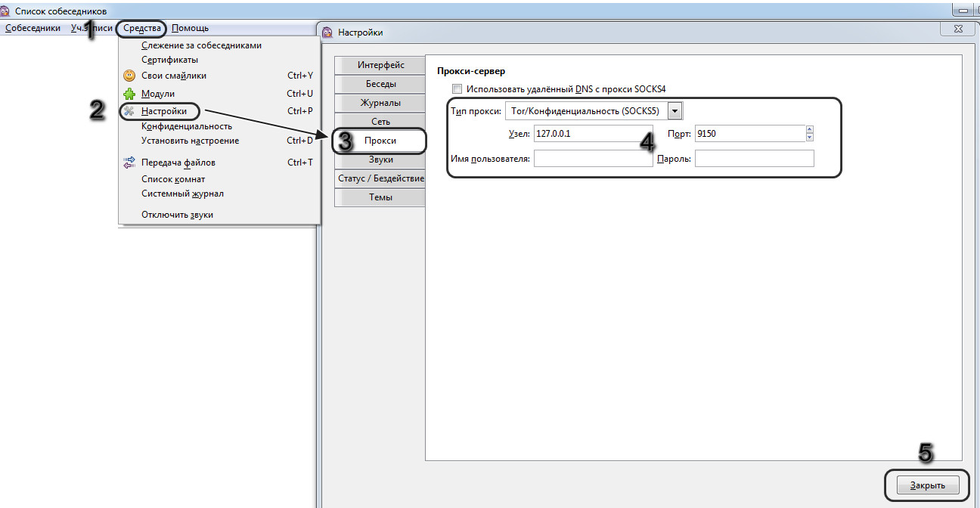Enable remote DNS with SOCKS4 proxy checkbox
This screenshot has height=508, width=980.
click(457, 89)
